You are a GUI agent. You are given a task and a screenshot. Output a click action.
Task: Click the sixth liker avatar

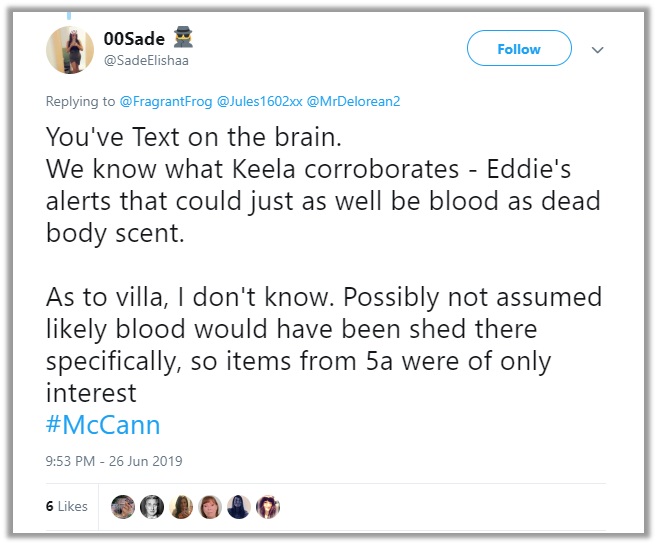tap(268, 507)
